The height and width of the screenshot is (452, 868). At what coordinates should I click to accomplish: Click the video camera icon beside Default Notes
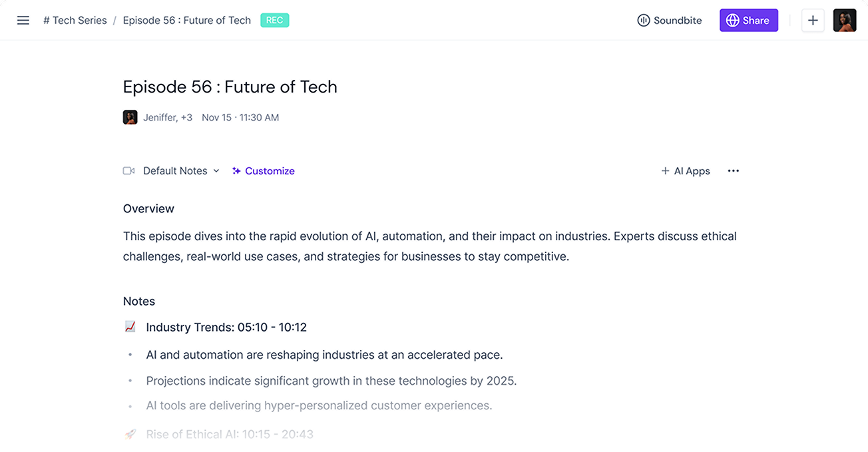coord(128,170)
